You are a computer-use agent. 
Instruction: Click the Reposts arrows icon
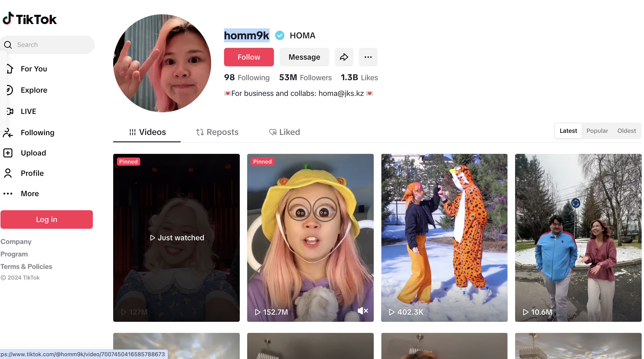click(200, 132)
